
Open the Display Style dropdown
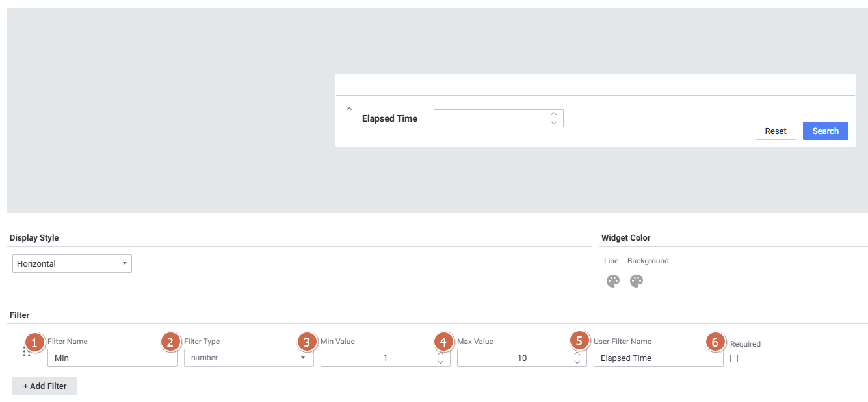coord(72,263)
